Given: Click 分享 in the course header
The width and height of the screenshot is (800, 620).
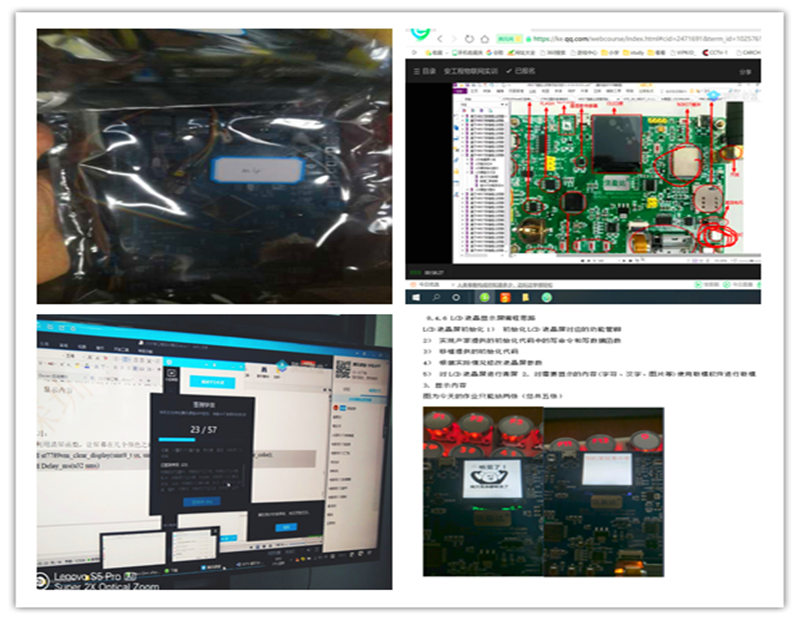Looking at the screenshot, I should 745,72.
